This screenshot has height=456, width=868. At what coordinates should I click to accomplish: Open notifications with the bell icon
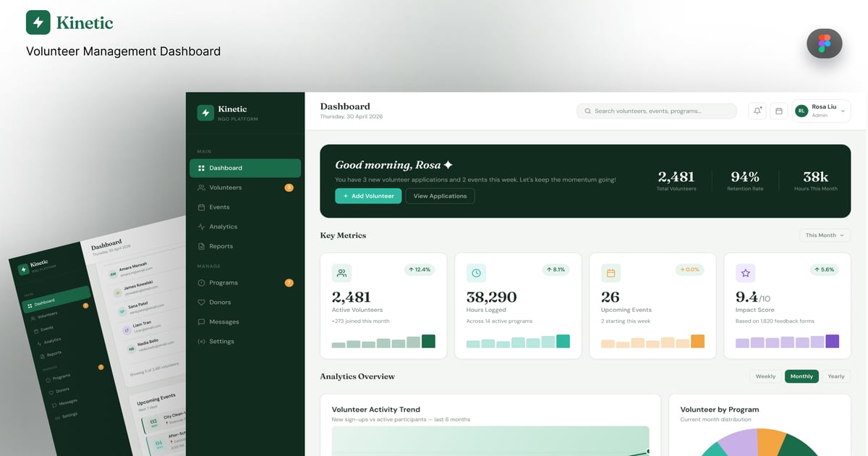click(x=757, y=111)
